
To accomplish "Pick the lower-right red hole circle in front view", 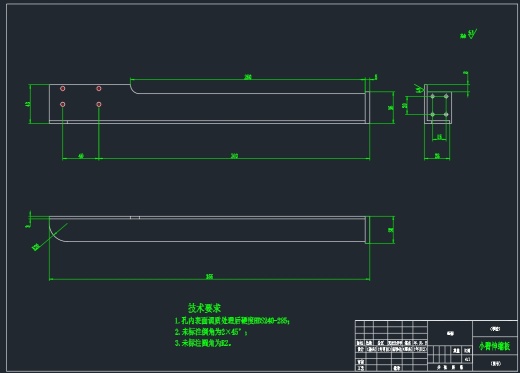I will pos(99,104).
